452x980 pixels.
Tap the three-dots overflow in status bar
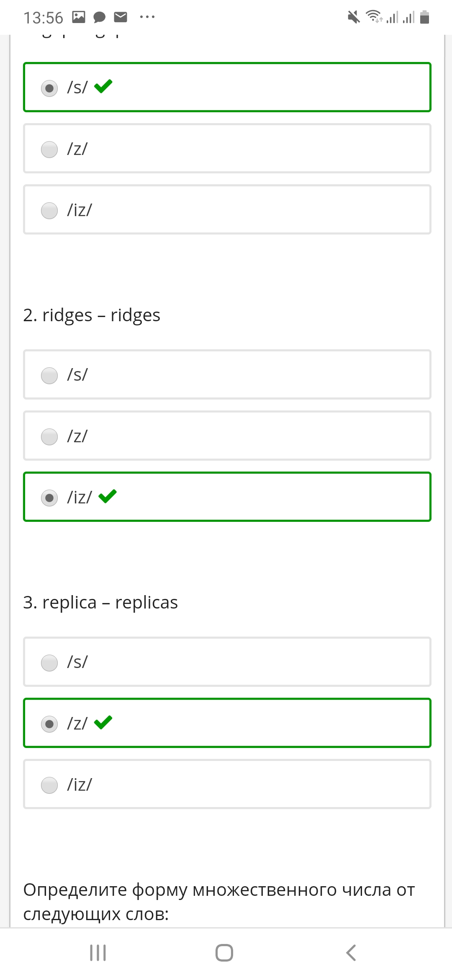click(x=147, y=17)
